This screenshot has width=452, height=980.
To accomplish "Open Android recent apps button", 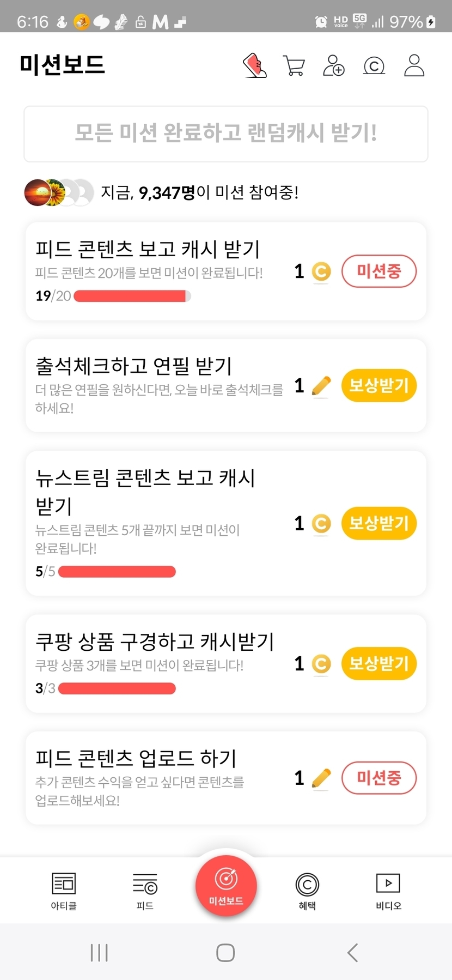I will point(99,953).
